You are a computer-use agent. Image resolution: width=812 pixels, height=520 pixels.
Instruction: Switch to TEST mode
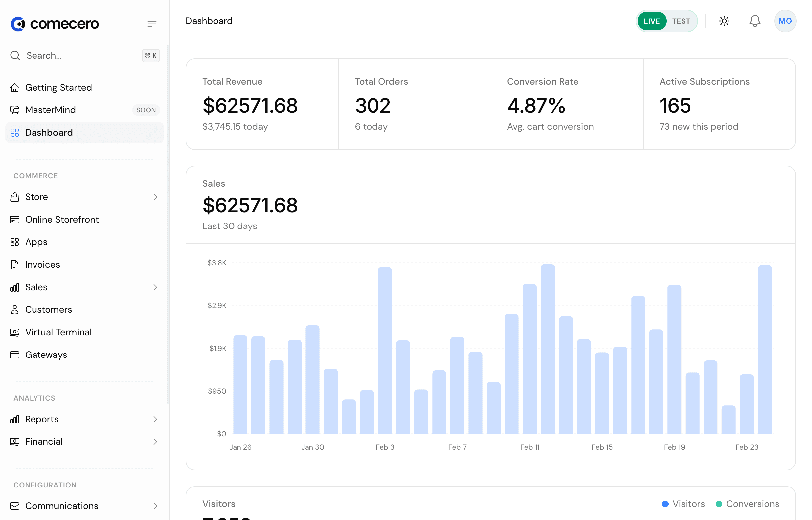(x=681, y=21)
